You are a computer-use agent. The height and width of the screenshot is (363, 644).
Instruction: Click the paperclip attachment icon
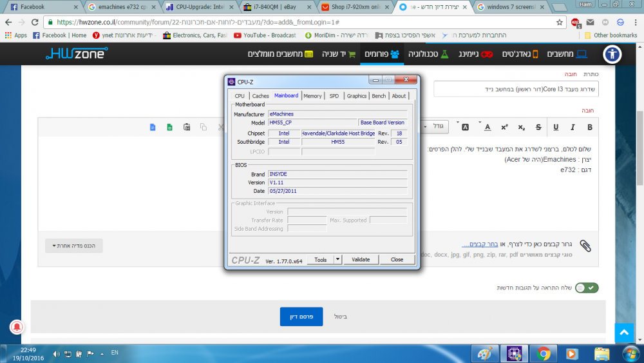[585, 246]
